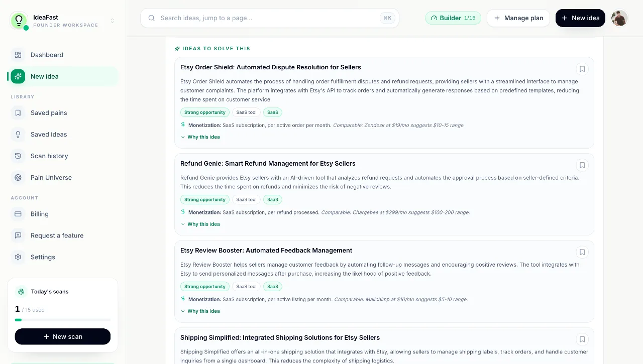The height and width of the screenshot is (364, 643).
Task: Click SaaS tool tag on Review Booster
Action: (x=246, y=287)
